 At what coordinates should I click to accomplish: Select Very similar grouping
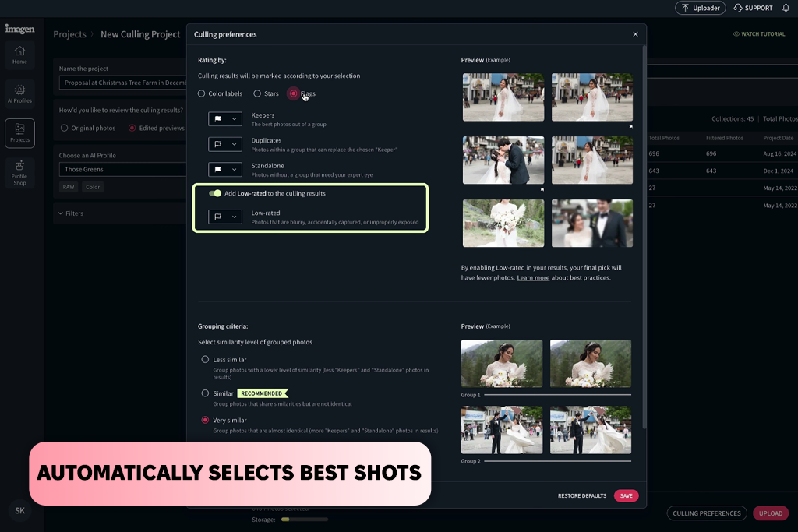point(205,420)
